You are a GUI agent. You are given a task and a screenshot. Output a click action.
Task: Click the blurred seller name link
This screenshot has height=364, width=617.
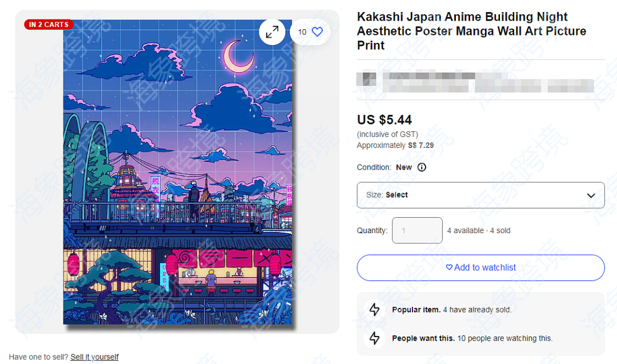(x=429, y=74)
